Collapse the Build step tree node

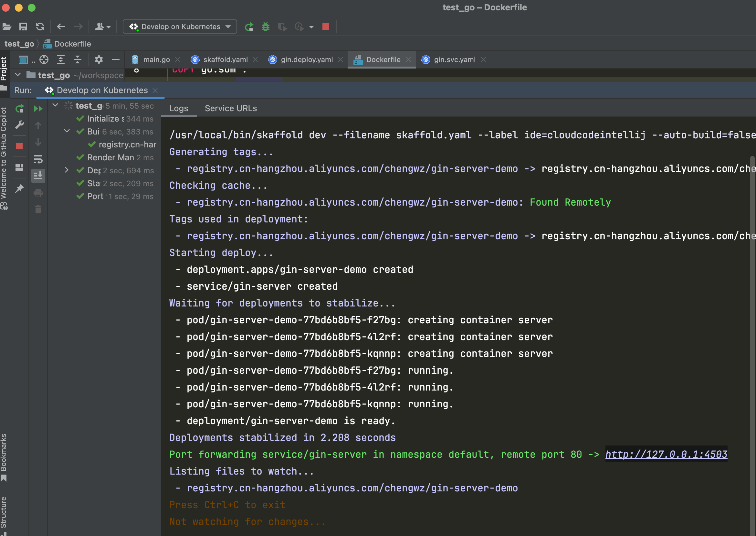67,131
